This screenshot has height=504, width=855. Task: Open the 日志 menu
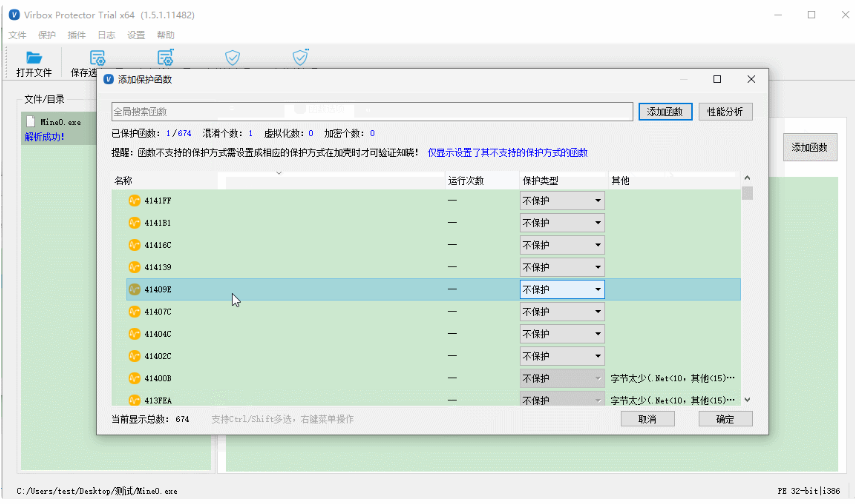pos(106,35)
